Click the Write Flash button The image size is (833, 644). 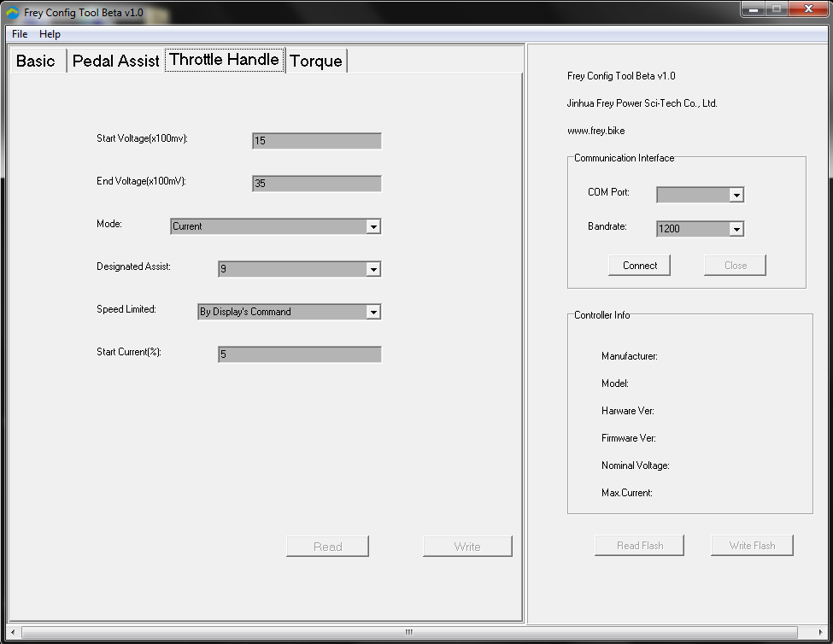click(752, 545)
